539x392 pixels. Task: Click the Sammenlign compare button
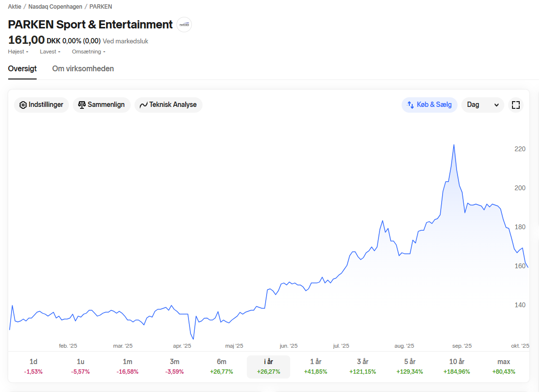101,105
